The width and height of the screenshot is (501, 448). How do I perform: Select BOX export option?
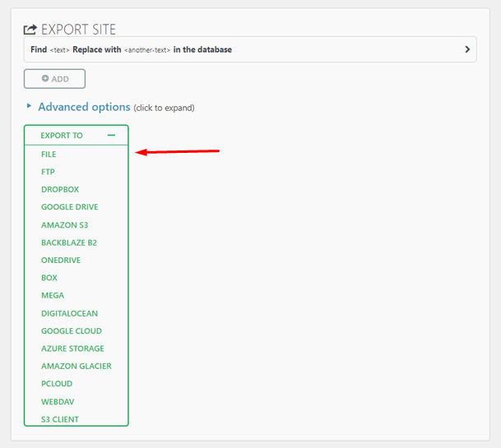pos(49,278)
